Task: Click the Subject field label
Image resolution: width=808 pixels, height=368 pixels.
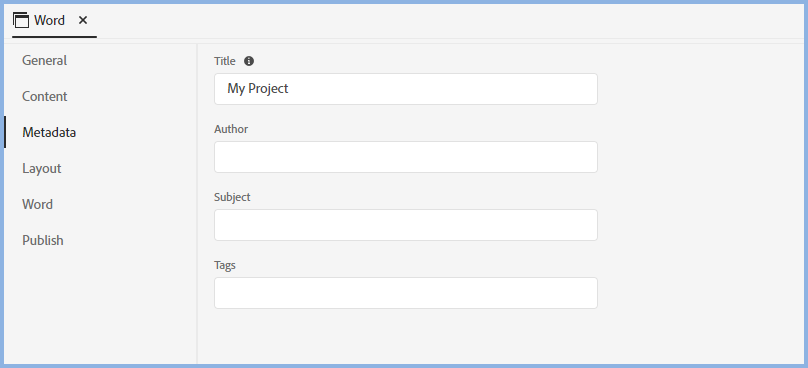Action: pos(232,197)
